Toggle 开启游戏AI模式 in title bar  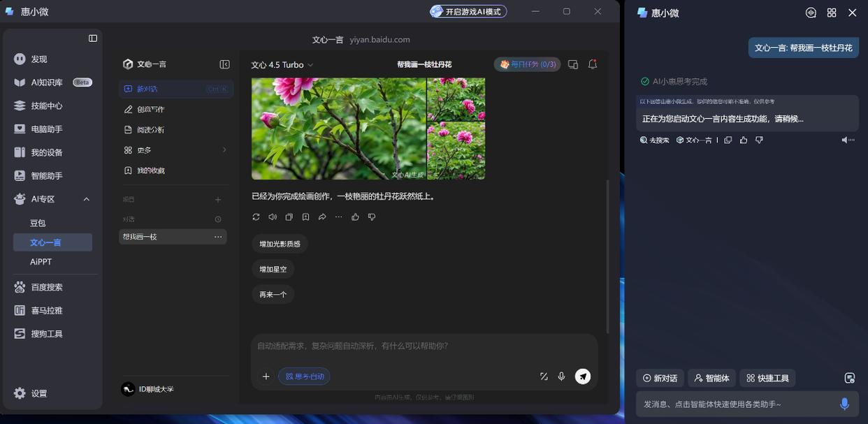pos(468,11)
